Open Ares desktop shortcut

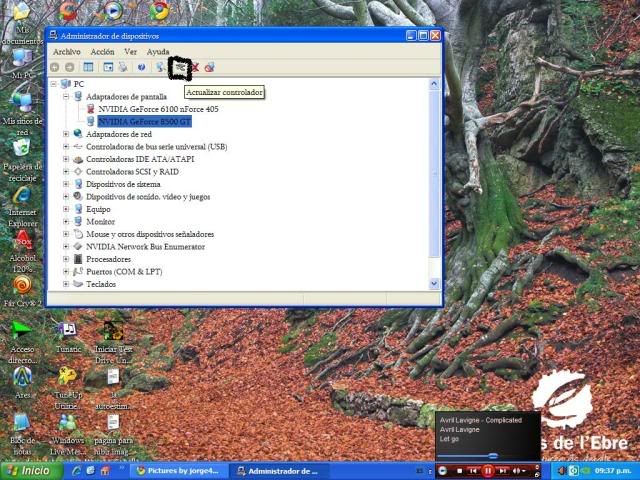tap(22, 382)
